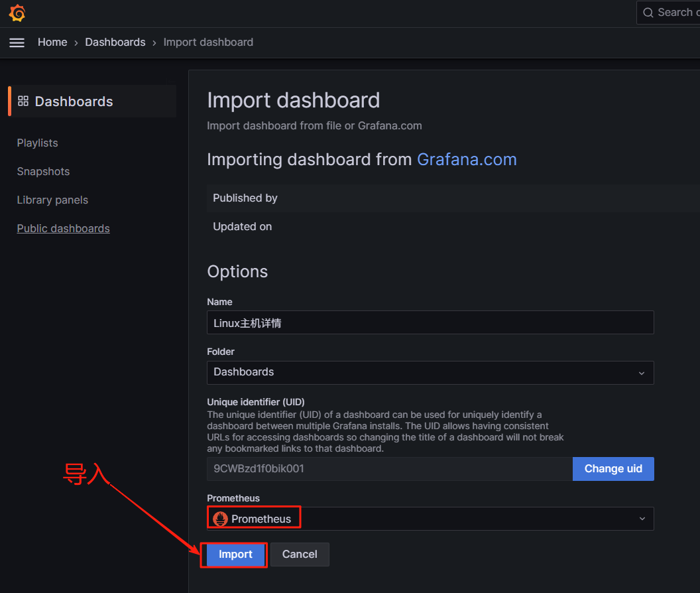Open Public dashboards in sidebar

[64, 228]
